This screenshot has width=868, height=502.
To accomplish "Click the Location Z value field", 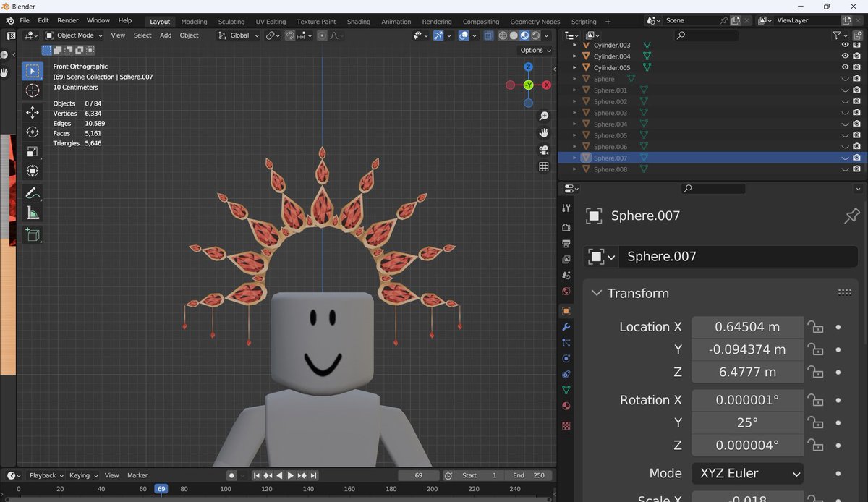I will pos(747,373).
